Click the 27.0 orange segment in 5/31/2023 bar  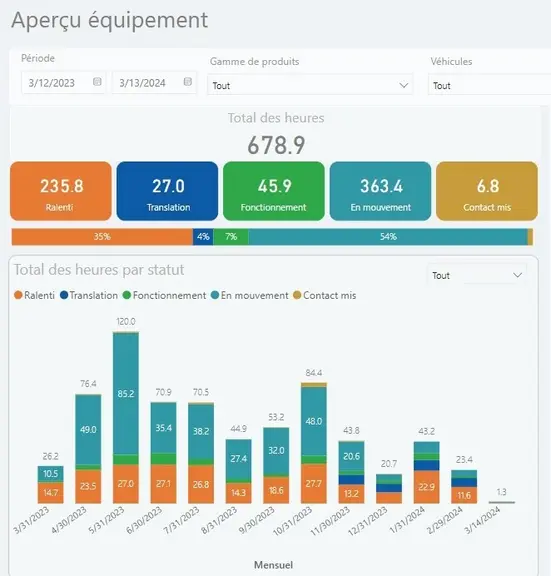pyautogui.click(x=126, y=484)
